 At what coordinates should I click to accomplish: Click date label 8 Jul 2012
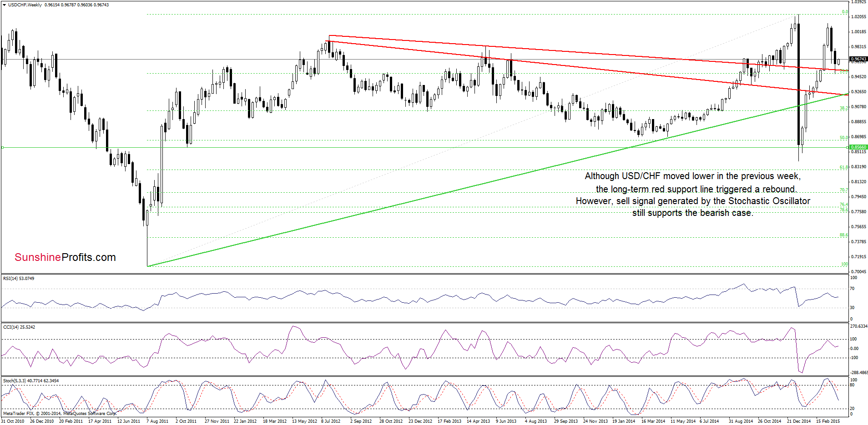[331, 421]
